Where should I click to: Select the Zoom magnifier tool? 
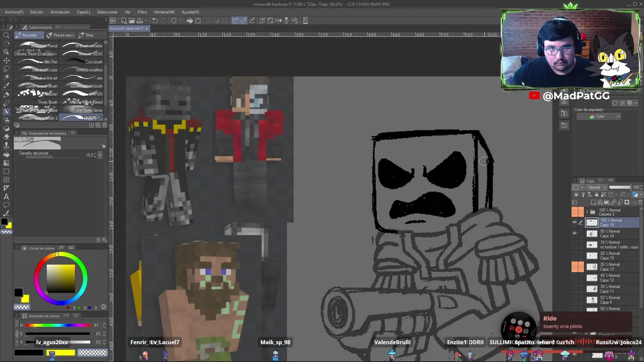point(7,35)
